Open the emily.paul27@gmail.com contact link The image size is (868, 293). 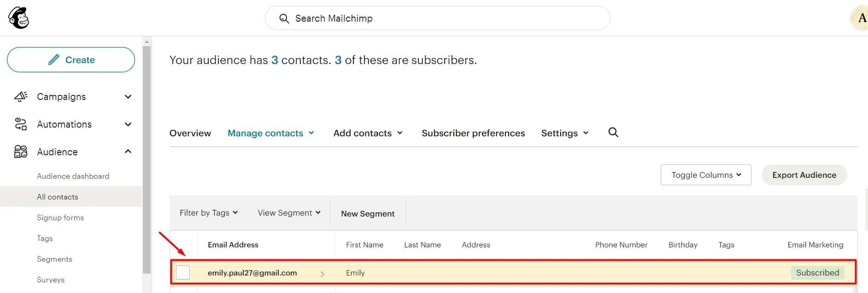pos(252,273)
